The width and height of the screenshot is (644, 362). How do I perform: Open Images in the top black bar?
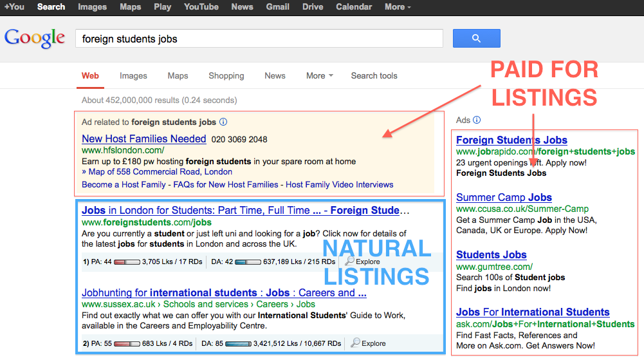[93, 7]
